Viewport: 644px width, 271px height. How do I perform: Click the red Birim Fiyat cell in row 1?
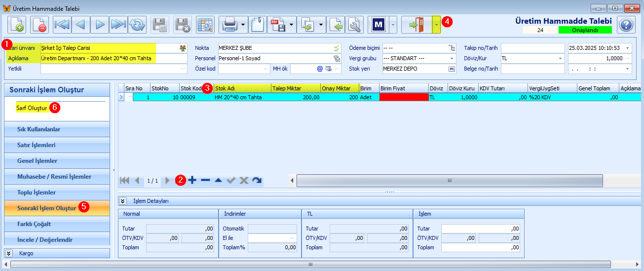404,97
